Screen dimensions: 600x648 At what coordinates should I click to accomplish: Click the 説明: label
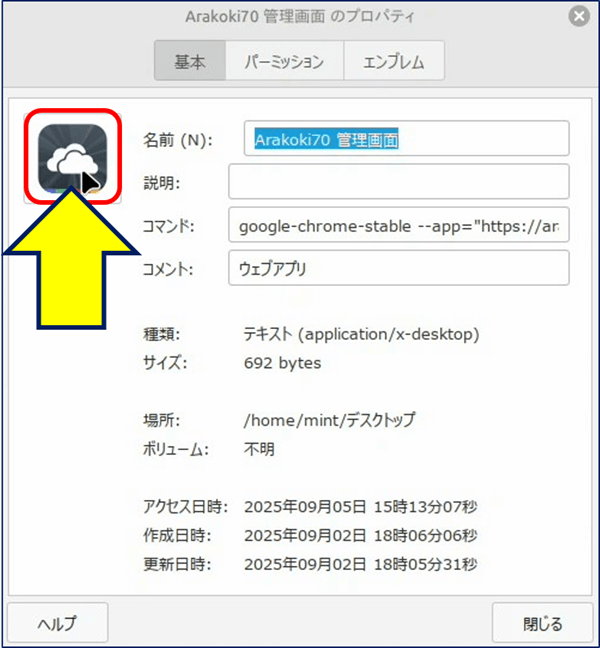pos(162,183)
